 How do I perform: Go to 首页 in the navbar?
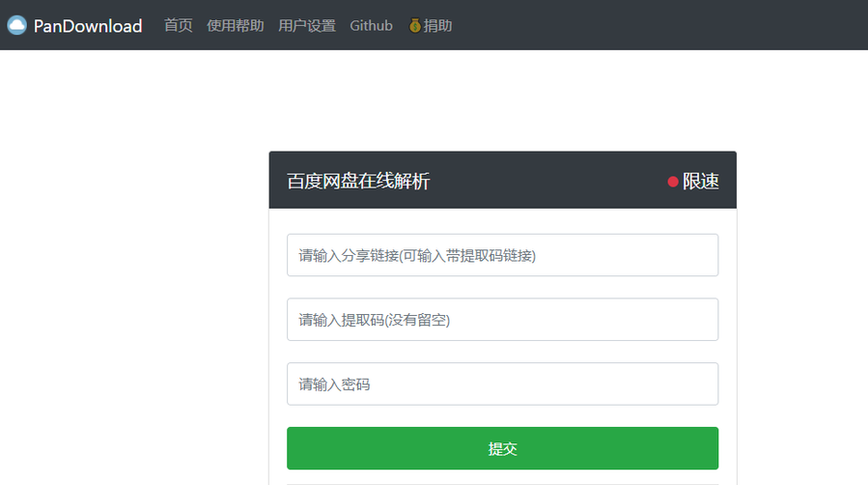point(179,25)
